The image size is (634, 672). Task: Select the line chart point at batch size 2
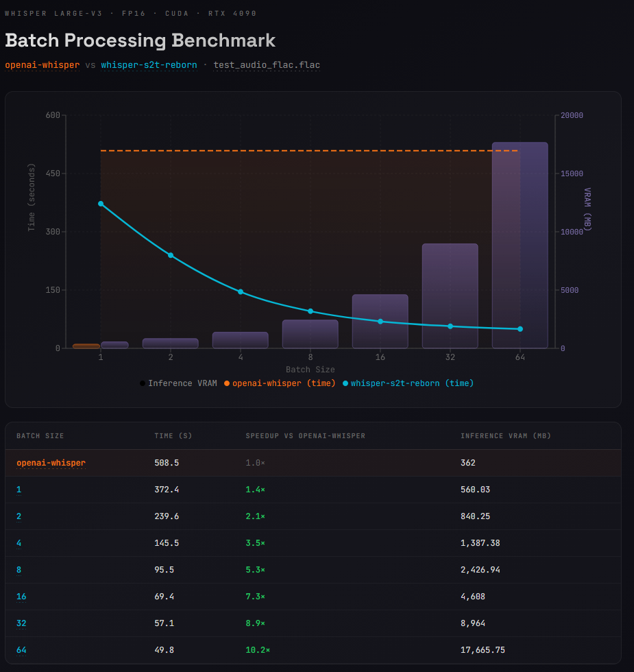(171, 255)
